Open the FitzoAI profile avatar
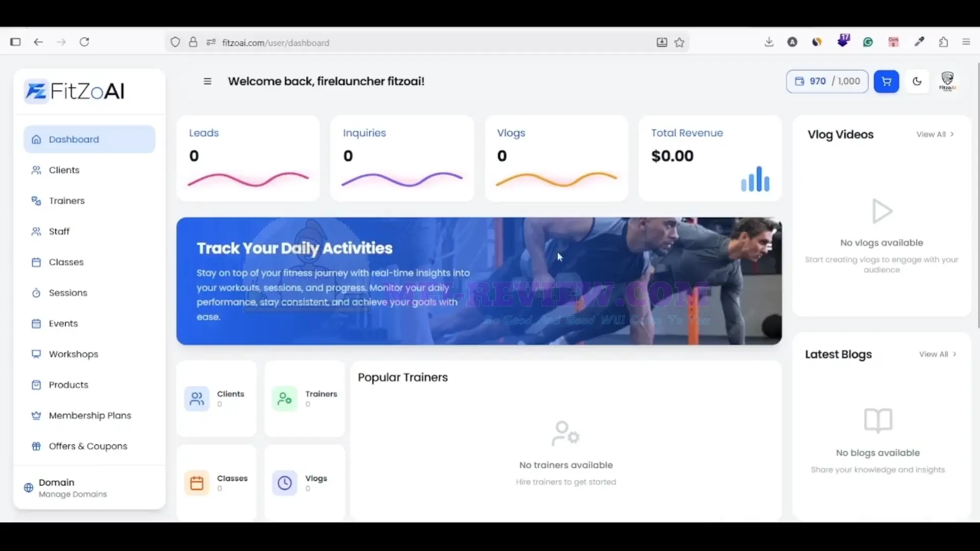Image resolution: width=980 pixels, height=551 pixels. [947, 81]
